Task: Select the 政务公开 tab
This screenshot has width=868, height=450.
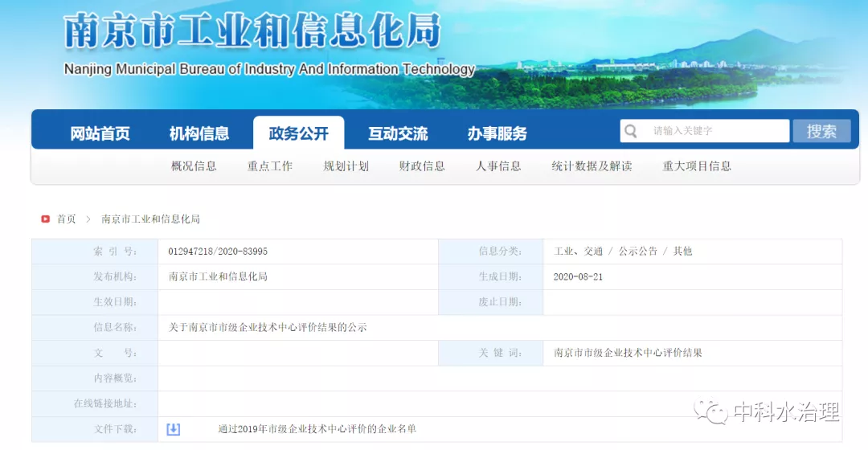Action: 298,133
